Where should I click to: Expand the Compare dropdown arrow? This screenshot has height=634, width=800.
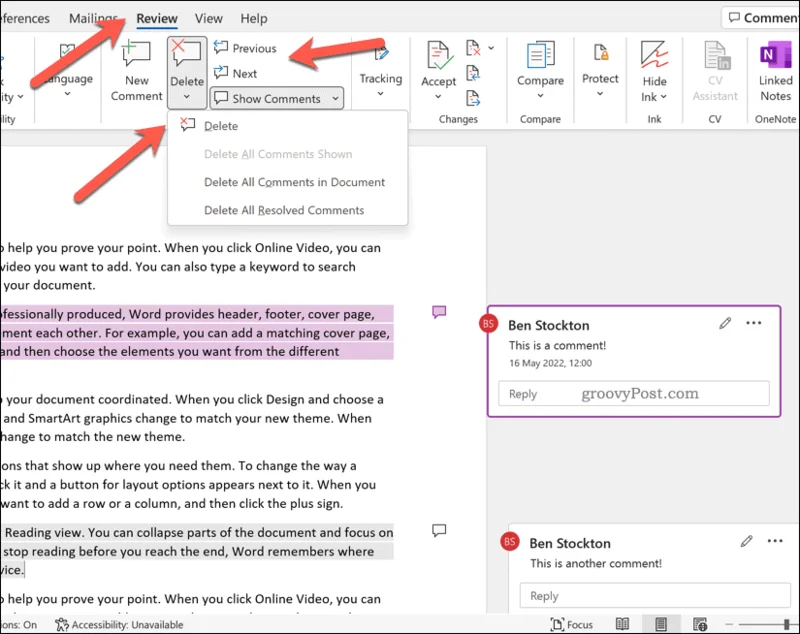pos(540,95)
